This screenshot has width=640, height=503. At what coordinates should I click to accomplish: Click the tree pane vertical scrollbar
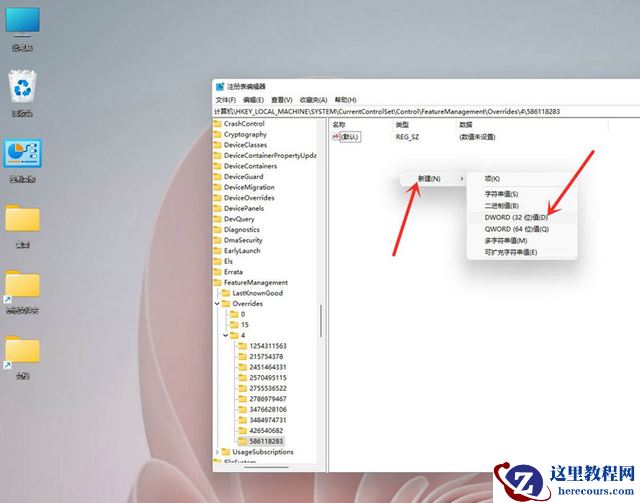pos(321,321)
